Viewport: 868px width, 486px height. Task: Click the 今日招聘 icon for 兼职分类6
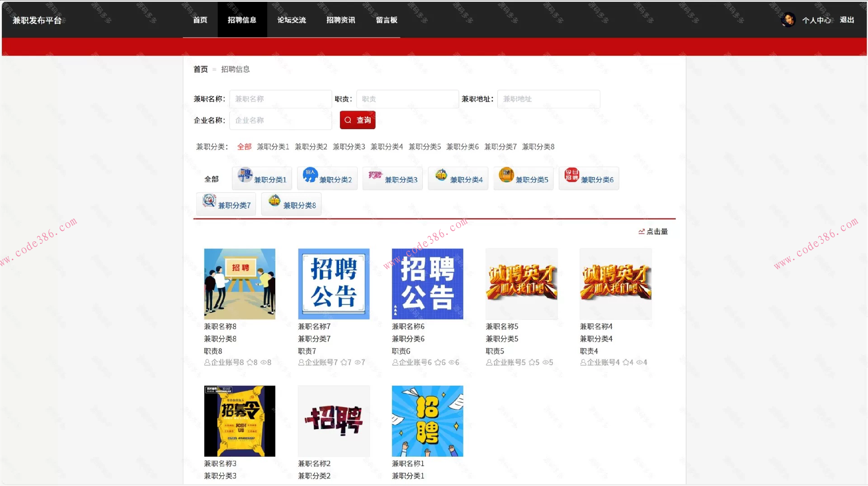click(571, 176)
